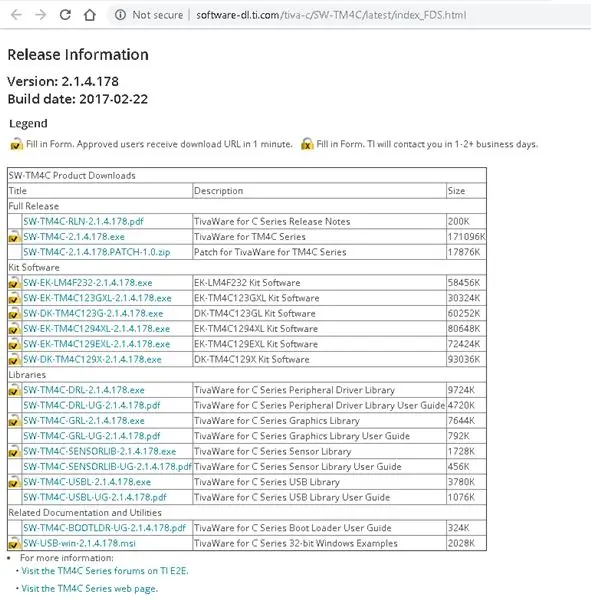The width and height of the screenshot is (591, 600).
Task: Click the browser forward arrow
Action: (41, 15)
